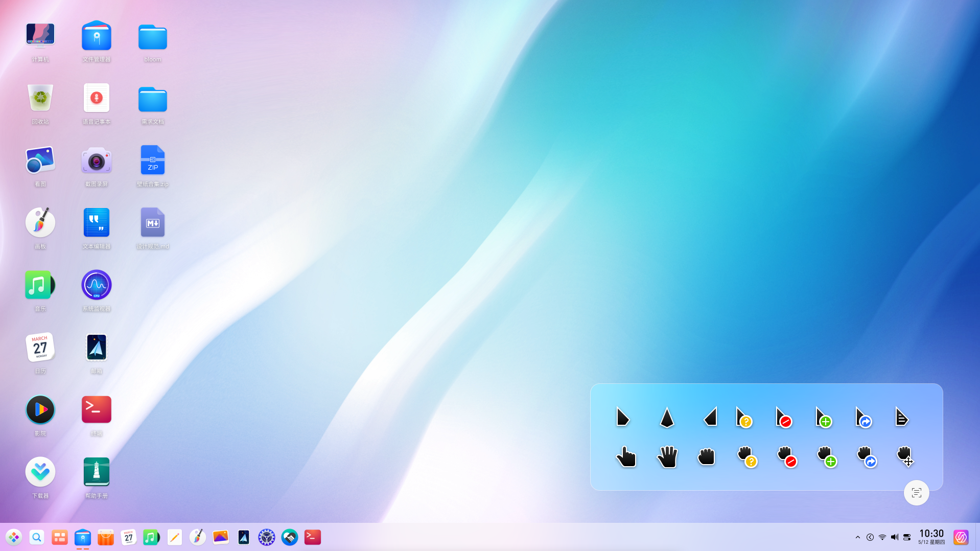Switch to file manager in the taskbar
This screenshot has width=980, height=551.
83,537
